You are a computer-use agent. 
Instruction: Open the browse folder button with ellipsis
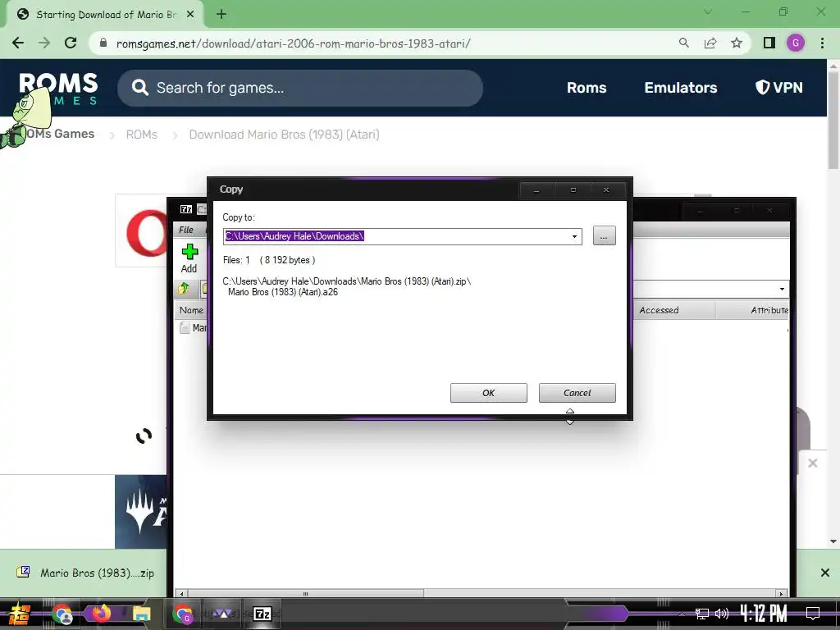[x=604, y=235]
